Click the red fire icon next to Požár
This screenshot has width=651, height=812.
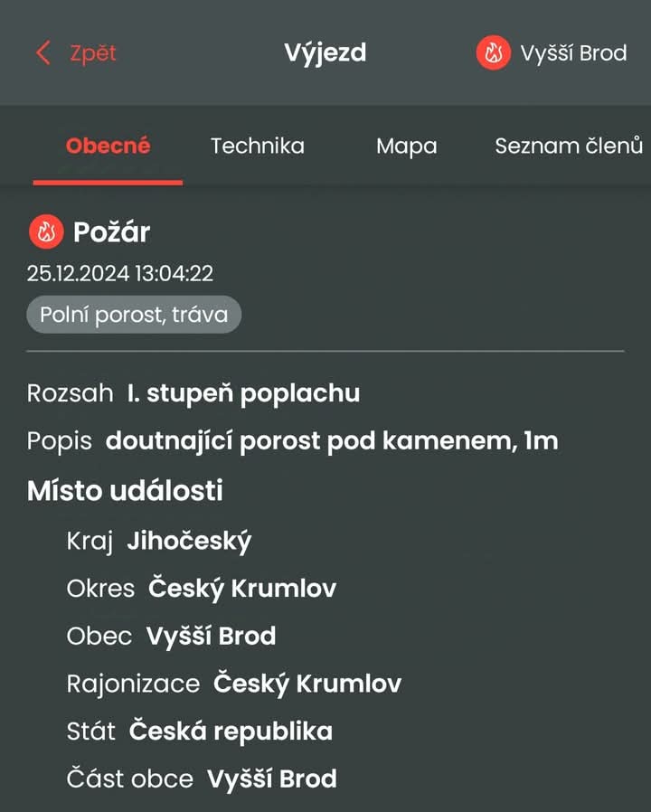[x=46, y=231]
